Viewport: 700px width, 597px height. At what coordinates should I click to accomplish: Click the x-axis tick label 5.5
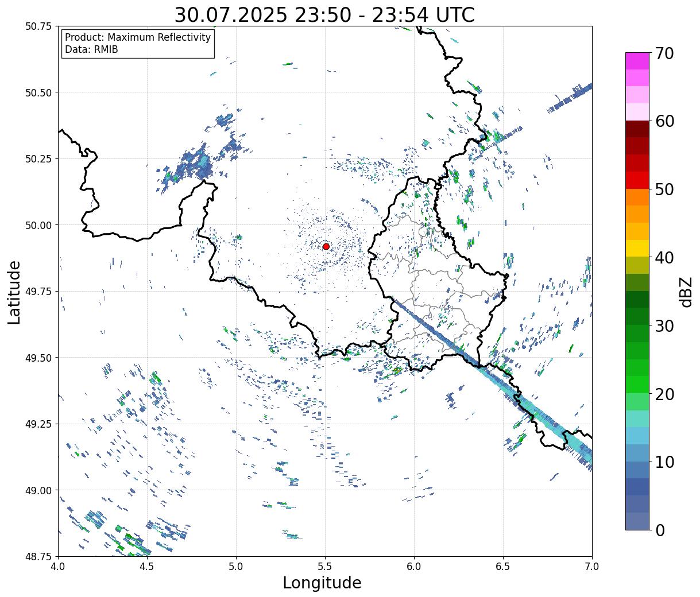pos(325,567)
